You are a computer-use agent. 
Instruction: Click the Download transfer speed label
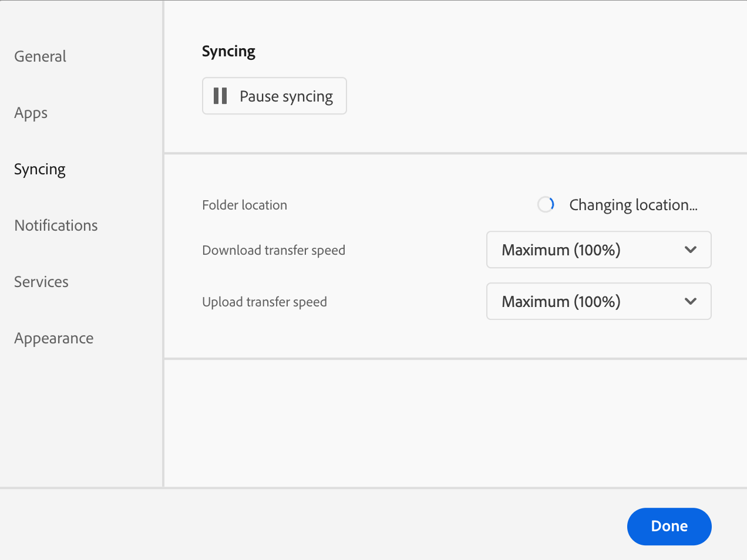[274, 249]
